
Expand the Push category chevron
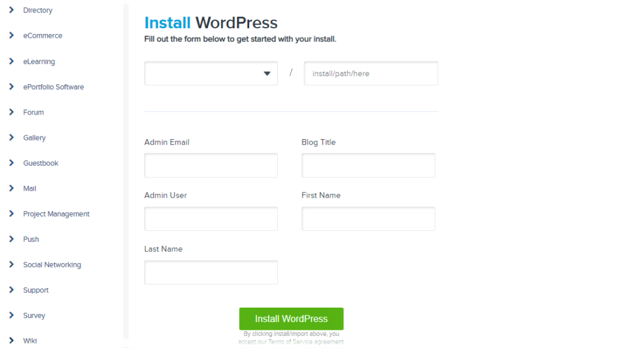[11, 239]
